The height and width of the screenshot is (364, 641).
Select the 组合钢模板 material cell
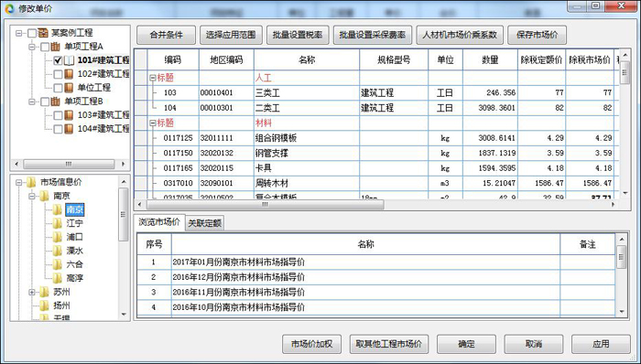click(x=307, y=138)
